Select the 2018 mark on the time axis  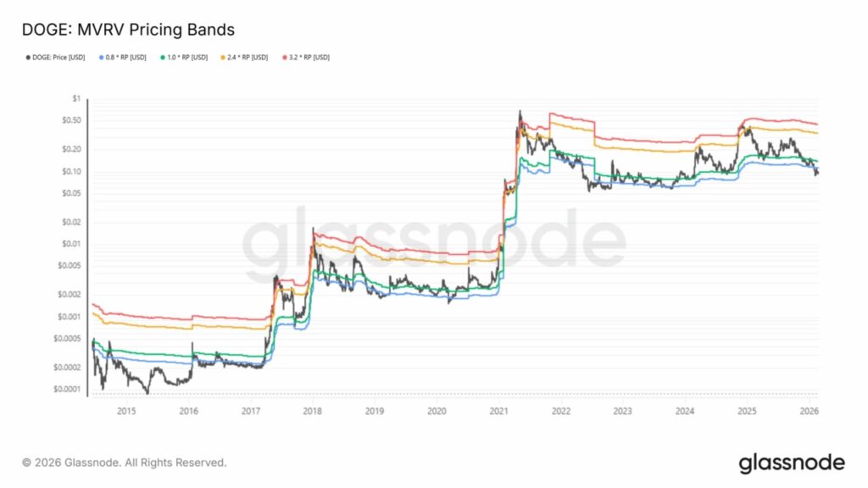pos(312,411)
